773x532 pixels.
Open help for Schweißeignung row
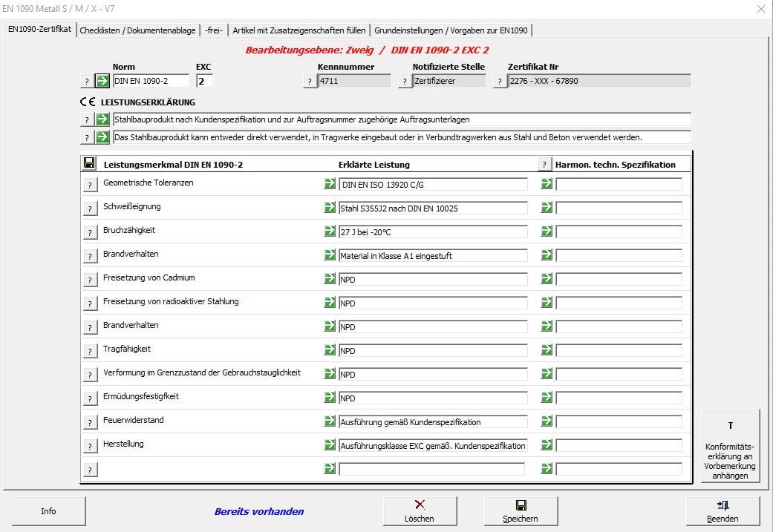[x=90, y=208]
